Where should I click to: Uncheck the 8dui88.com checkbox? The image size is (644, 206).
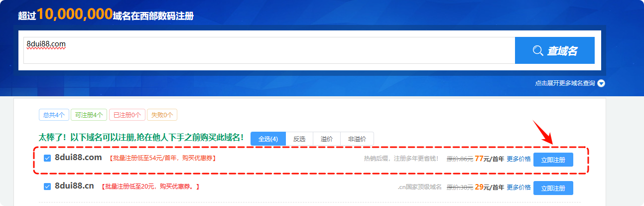tap(47, 159)
